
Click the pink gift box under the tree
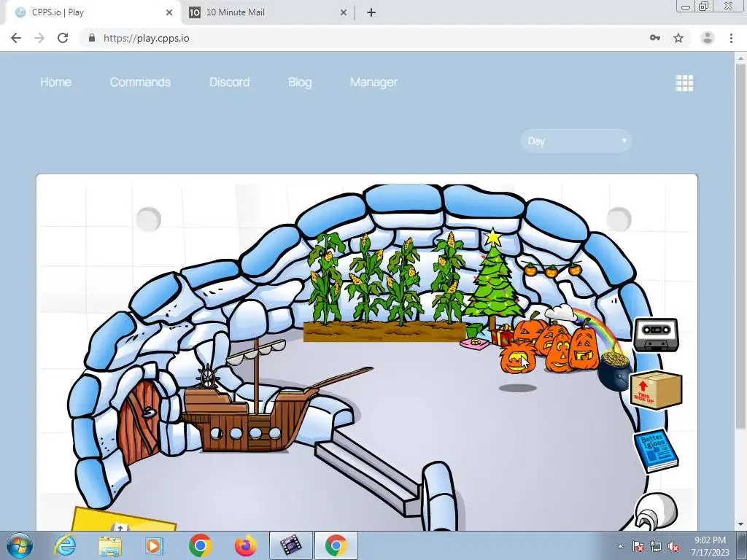click(474, 343)
